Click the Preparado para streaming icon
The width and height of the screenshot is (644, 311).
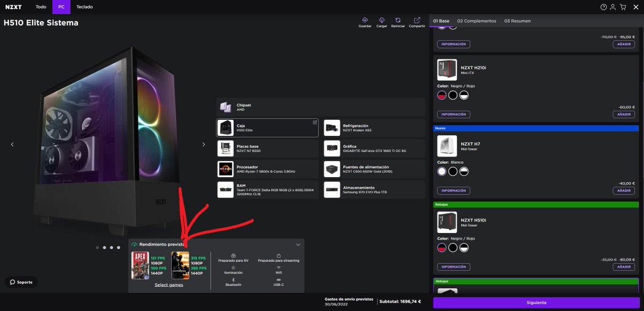[279, 256]
